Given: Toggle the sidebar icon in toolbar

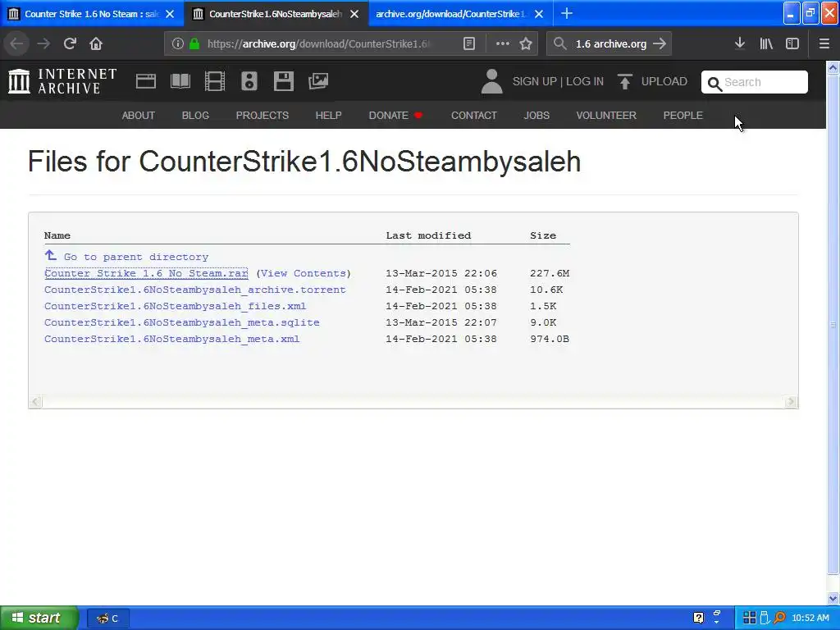Looking at the screenshot, I should [792, 44].
